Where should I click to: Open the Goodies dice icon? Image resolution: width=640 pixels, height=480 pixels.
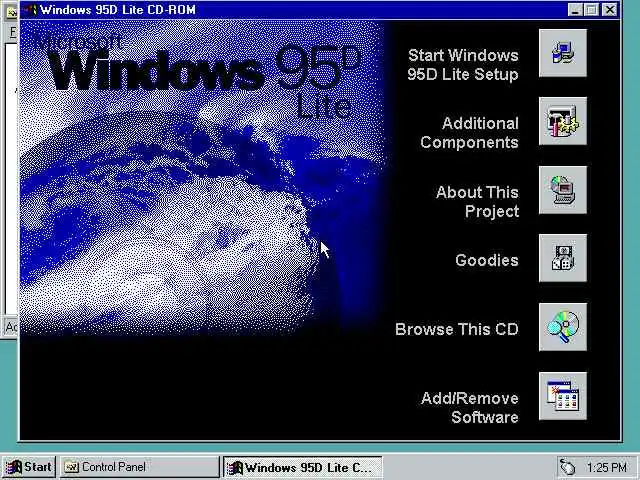[563, 258]
